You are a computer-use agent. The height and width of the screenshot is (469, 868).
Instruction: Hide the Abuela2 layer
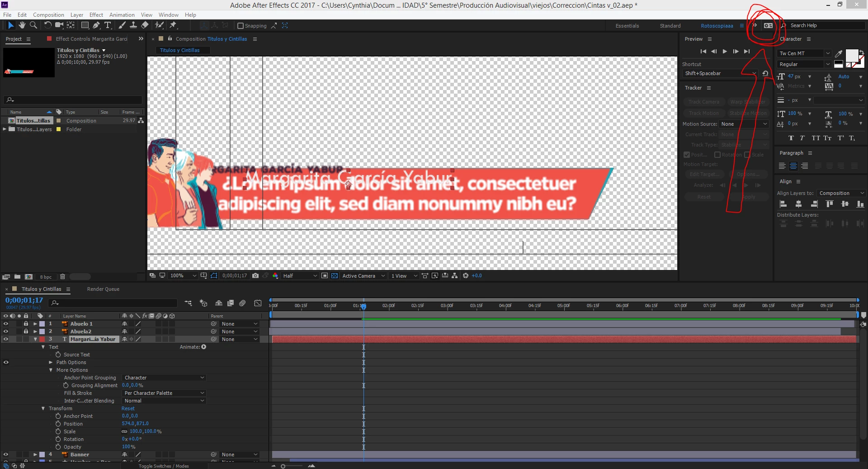point(6,332)
